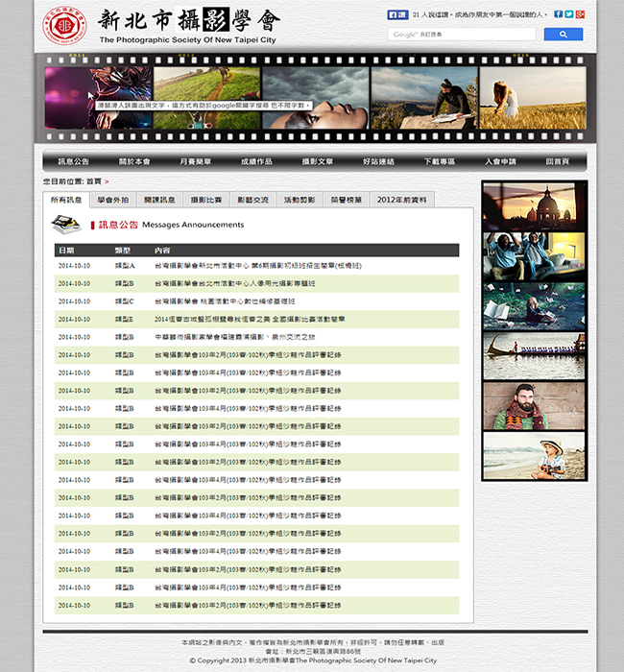This screenshot has height=672, width=624.
Task: Open the man reading map on cliff photo
Action: (424, 98)
